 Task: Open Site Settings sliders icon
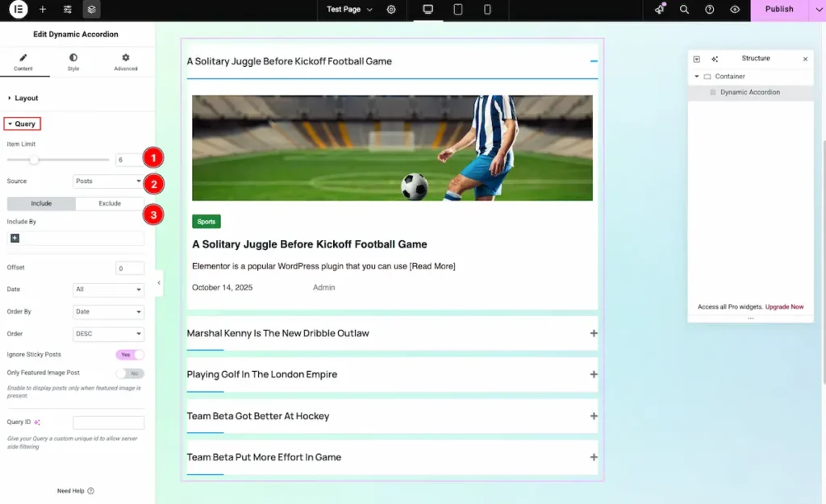[68, 10]
